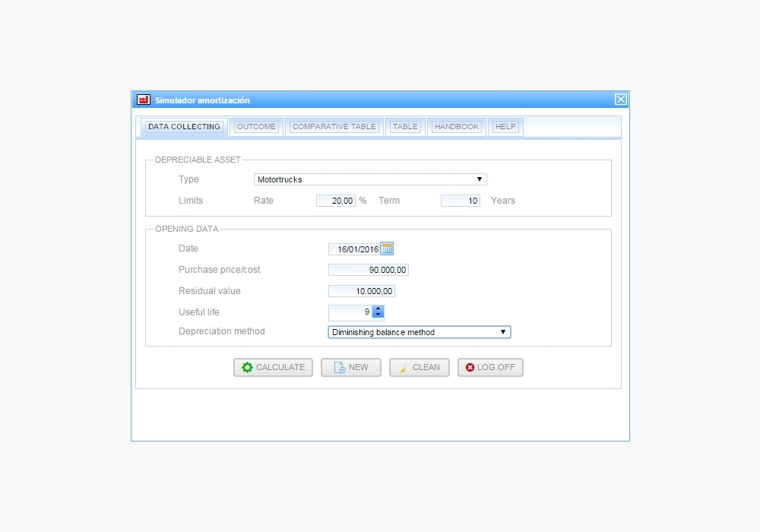Click the NEW button
The image size is (760, 532).
(x=350, y=367)
